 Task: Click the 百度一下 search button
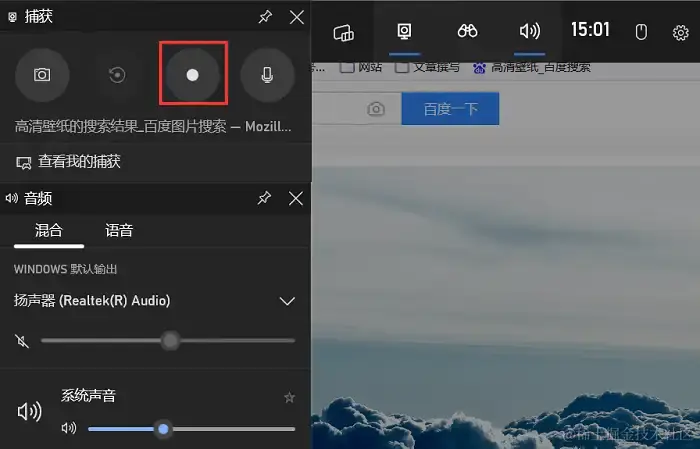tap(450, 109)
